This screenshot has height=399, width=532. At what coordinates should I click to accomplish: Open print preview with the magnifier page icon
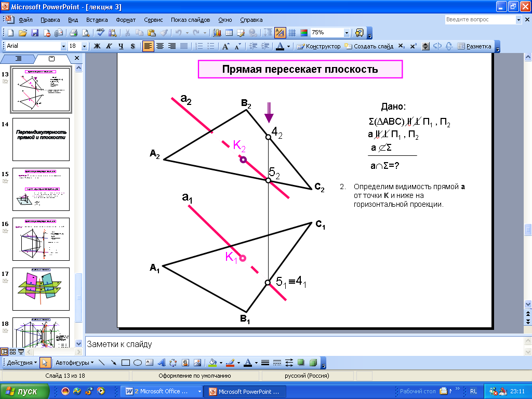tap(86, 33)
